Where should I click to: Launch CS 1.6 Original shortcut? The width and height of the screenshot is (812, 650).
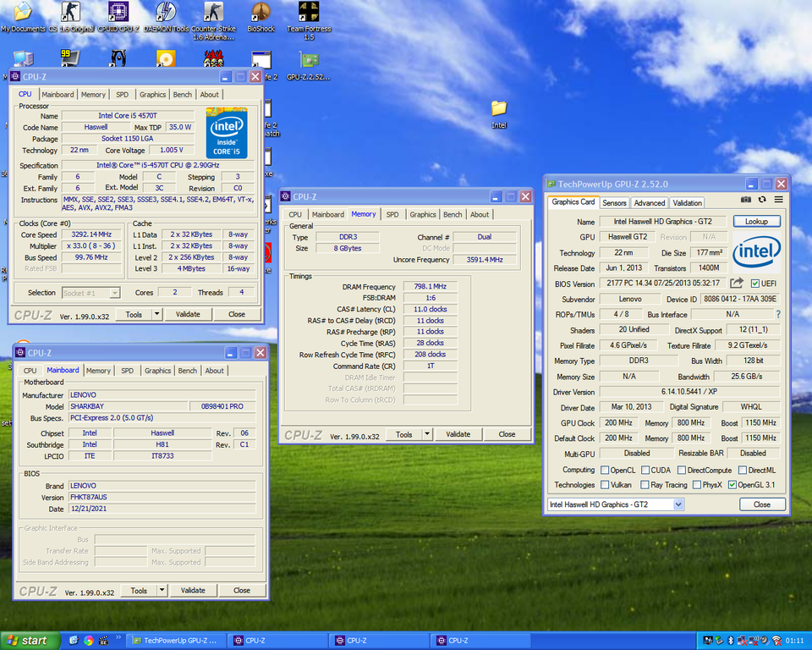tap(71, 17)
